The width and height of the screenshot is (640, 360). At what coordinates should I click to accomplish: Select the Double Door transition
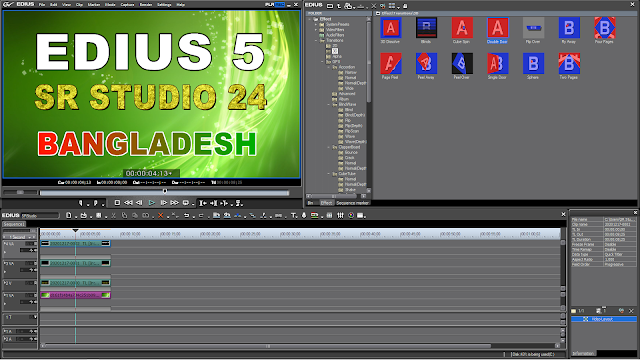[498, 28]
